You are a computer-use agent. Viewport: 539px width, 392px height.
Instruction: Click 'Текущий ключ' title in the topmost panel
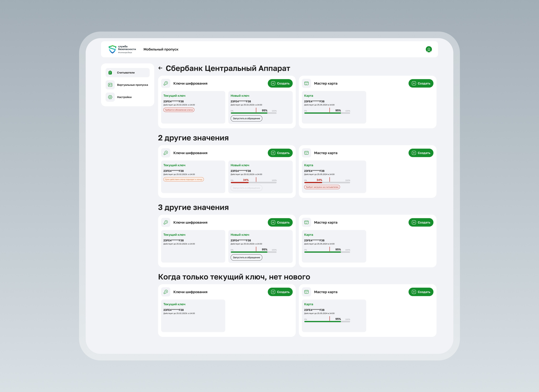pyautogui.click(x=174, y=96)
